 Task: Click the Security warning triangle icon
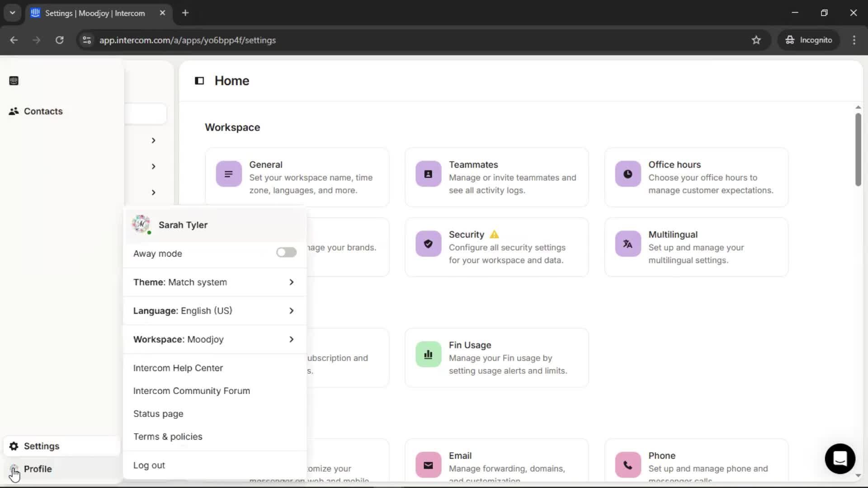tap(495, 235)
